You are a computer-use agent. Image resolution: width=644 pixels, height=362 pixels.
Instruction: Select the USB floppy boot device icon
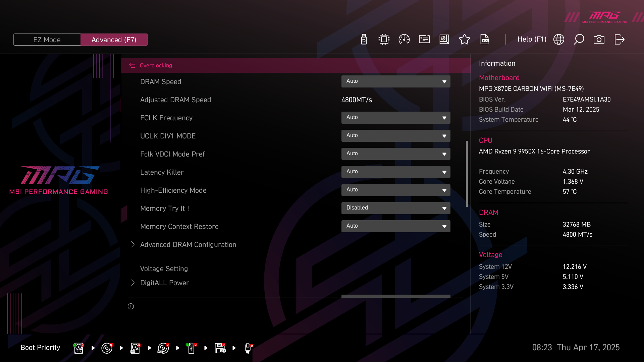point(220,348)
